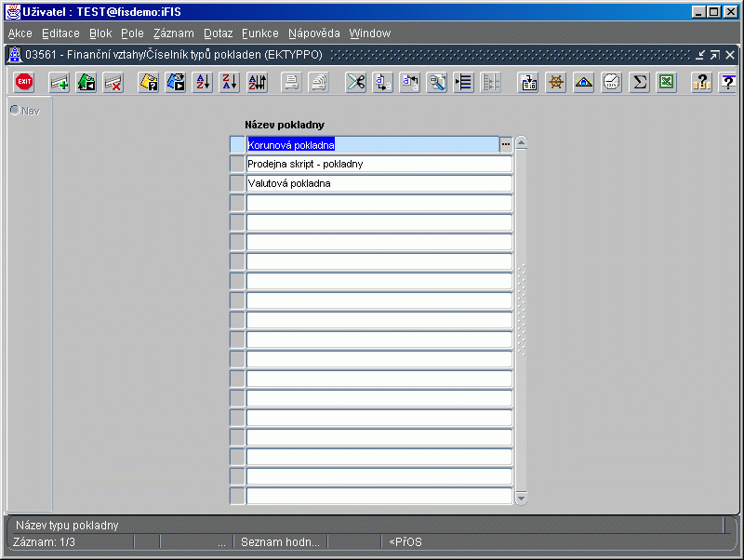
Task: Click the delete record icon with red X
Action: [x=113, y=82]
